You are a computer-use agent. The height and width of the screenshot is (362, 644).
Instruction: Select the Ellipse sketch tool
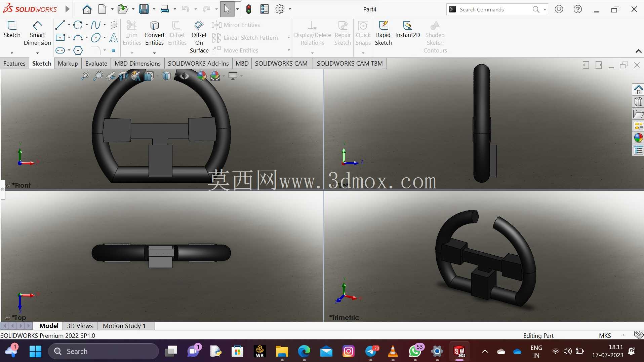coord(96,38)
